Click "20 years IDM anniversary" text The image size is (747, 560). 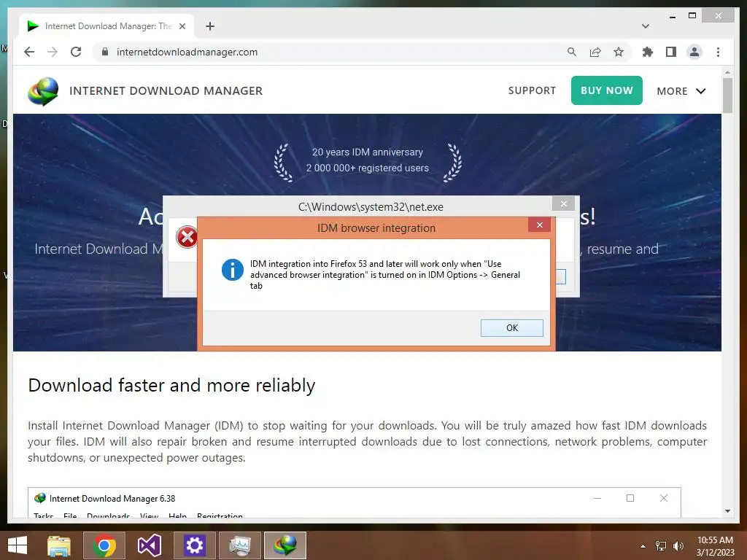pos(368,152)
